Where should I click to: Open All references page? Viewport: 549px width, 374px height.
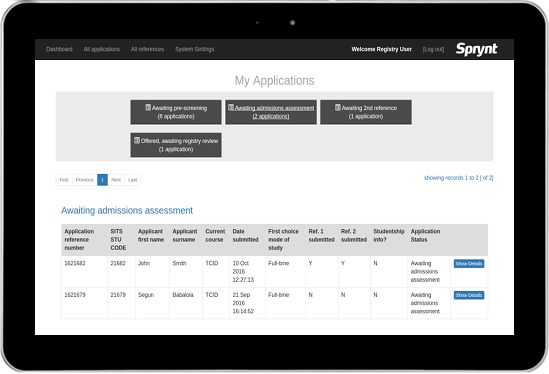point(147,49)
